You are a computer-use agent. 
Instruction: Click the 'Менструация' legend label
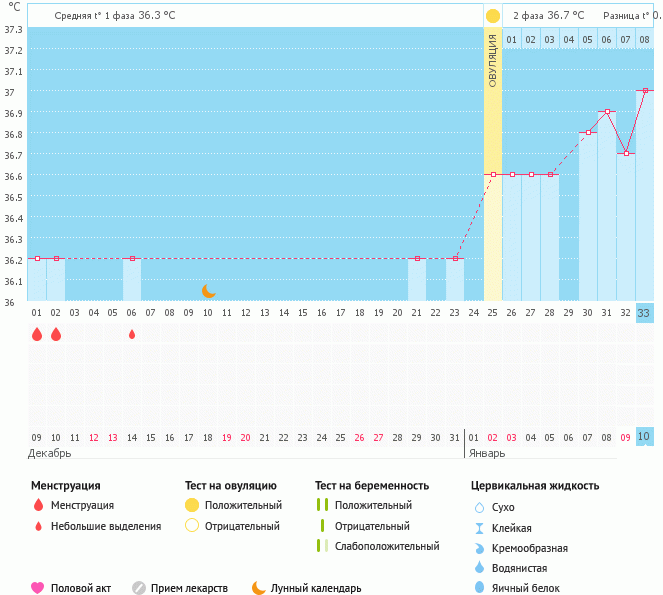coord(82,505)
